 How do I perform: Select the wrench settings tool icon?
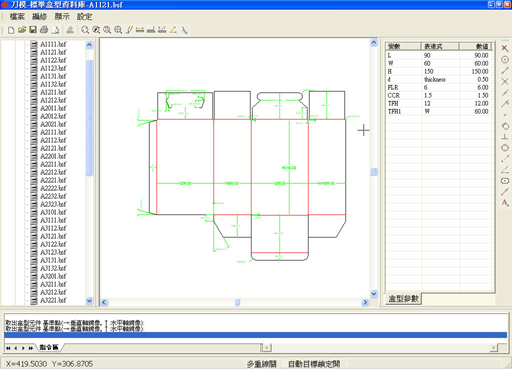pyautogui.click(x=184, y=30)
